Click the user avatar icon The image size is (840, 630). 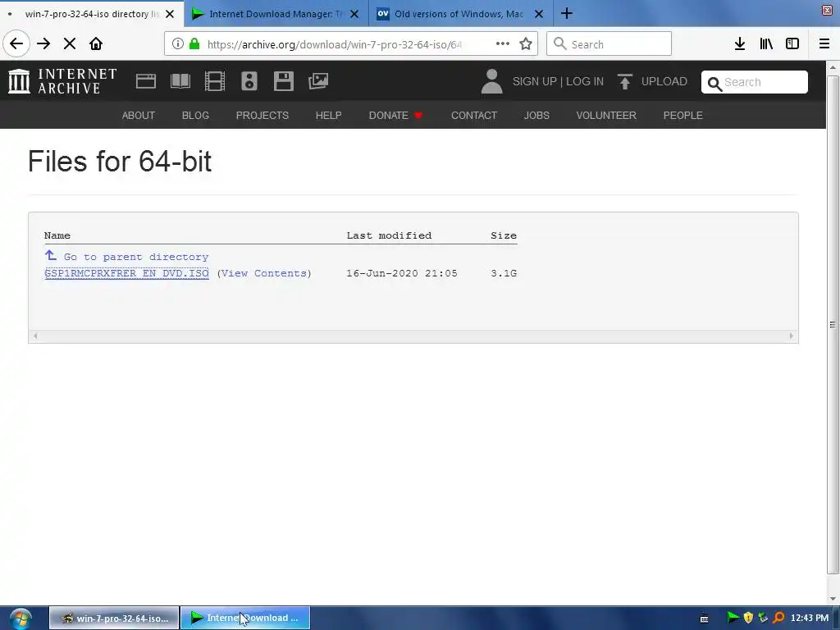[x=492, y=81]
